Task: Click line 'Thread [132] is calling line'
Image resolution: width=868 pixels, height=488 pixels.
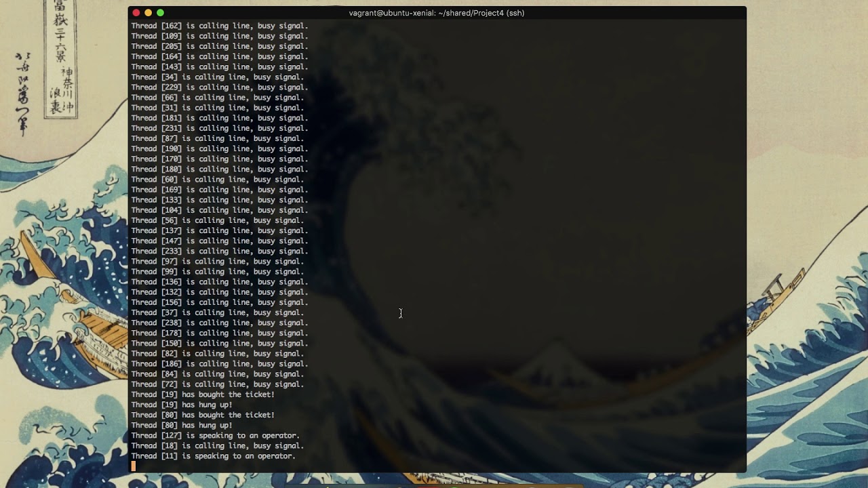Action: point(220,292)
